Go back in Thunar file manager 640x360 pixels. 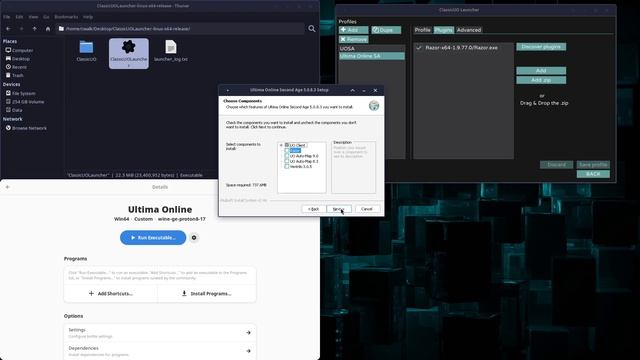8,29
